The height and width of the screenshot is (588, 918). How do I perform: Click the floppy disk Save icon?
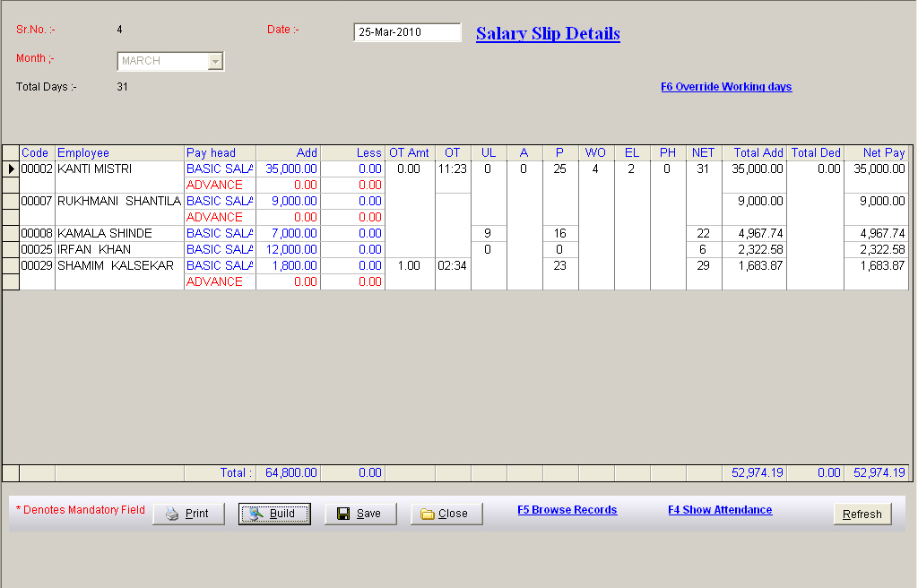pyautogui.click(x=343, y=514)
